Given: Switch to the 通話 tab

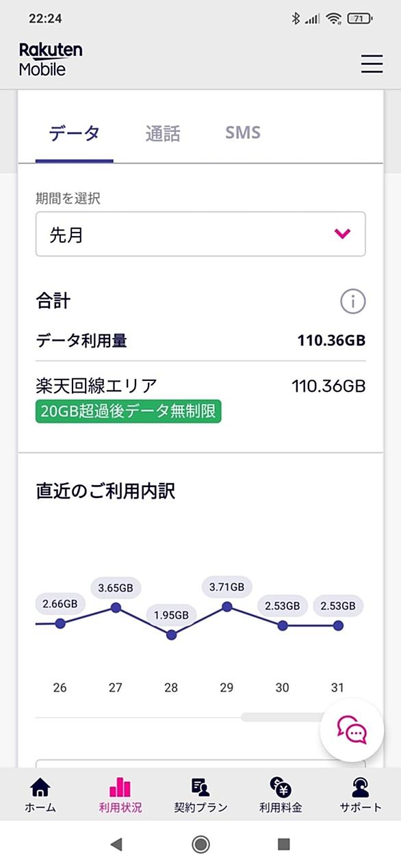Looking at the screenshot, I should [x=163, y=133].
